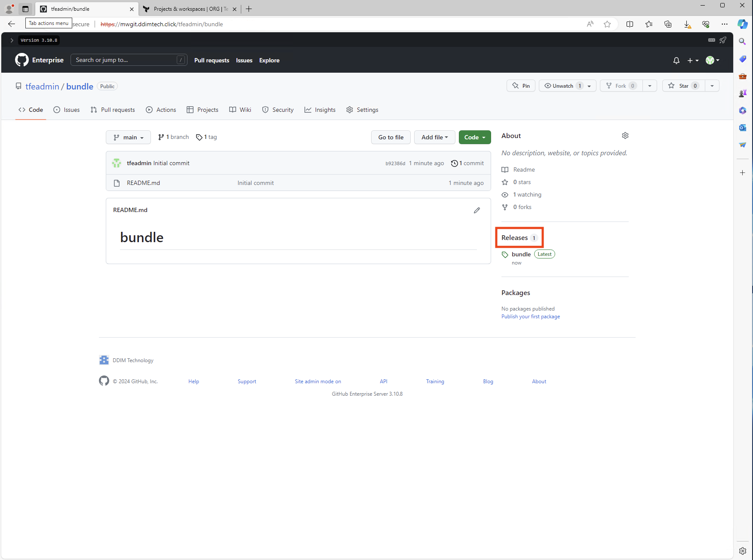View the 1 commit history link
Image resolution: width=753 pixels, height=560 pixels.
pos(467,163)
